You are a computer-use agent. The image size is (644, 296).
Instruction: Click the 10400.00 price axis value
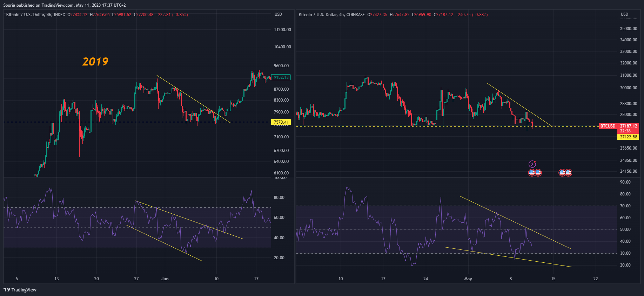282,47
